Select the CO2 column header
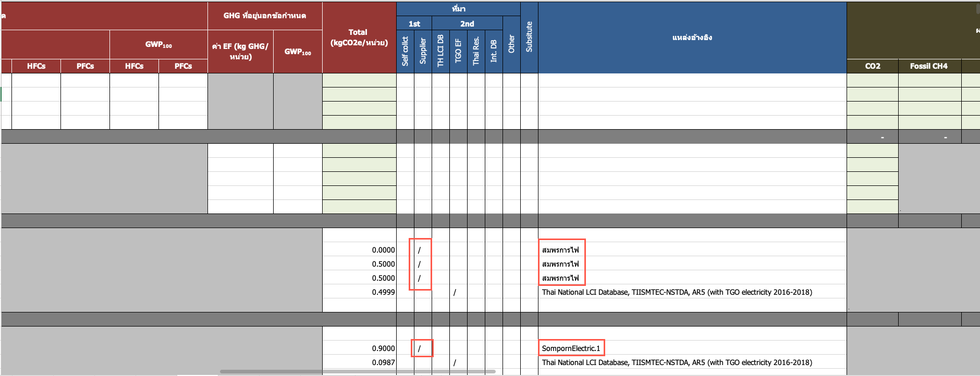This screenshot has height=376, width=980. 872,66
